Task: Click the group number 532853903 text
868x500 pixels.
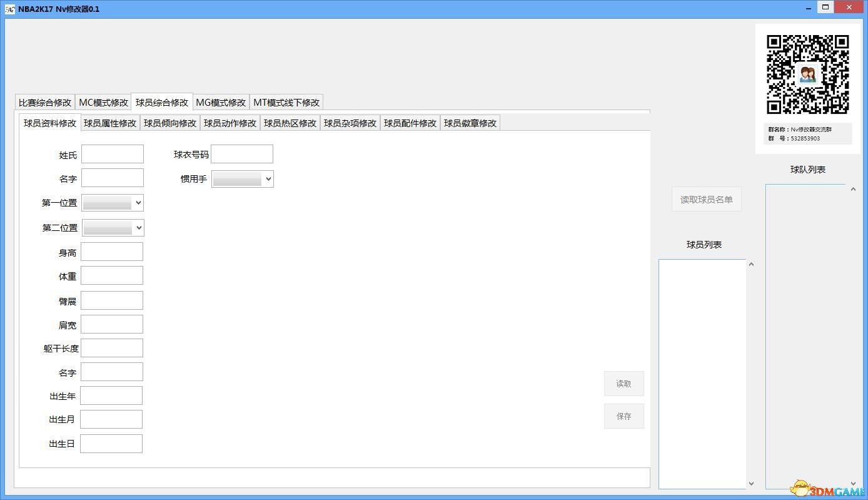Action: click(805, 138)
